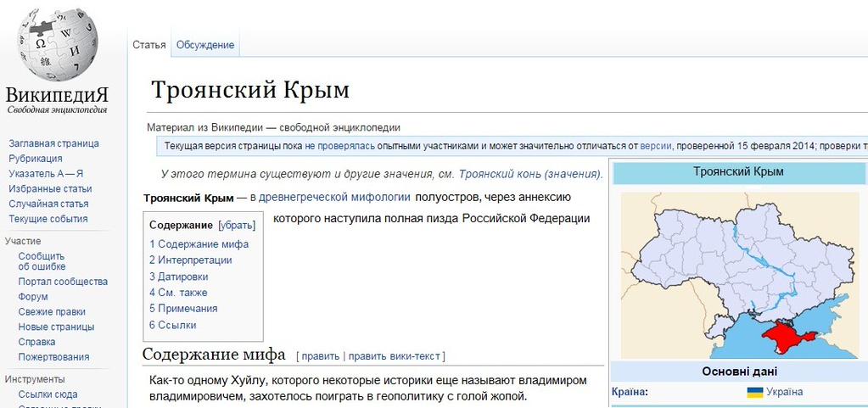Open the Пожертвования sidebar link
This screenshot has width=868, height=408.
point(53,357)
